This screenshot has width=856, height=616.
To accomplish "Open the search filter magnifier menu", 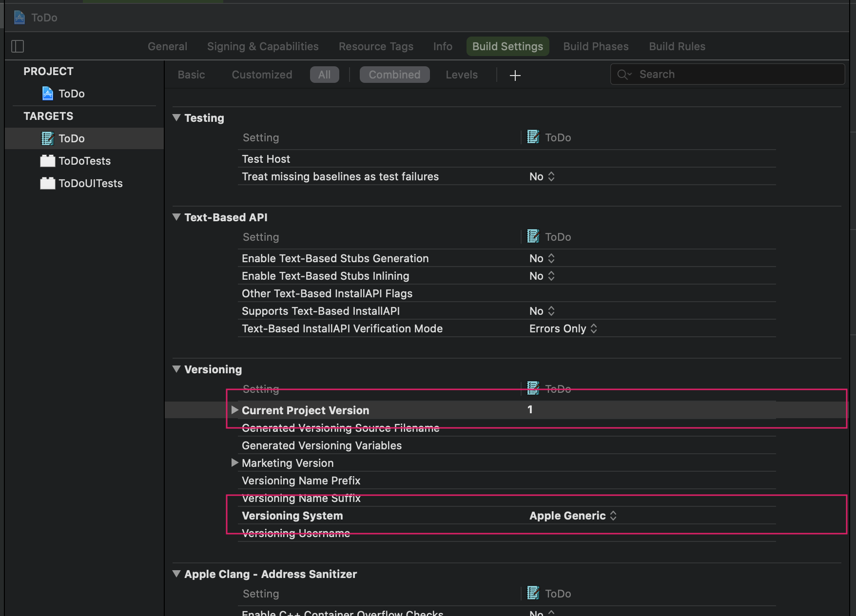I will 624,75.
